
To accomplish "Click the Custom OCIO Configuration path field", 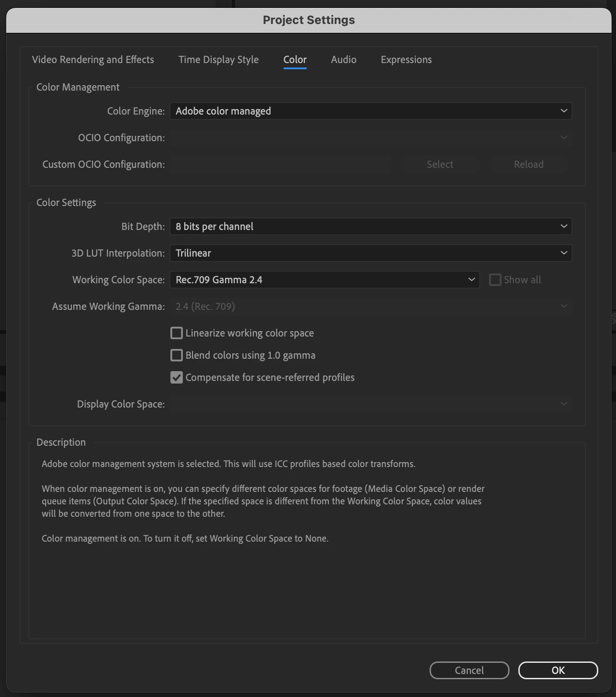I will [281, 164].
